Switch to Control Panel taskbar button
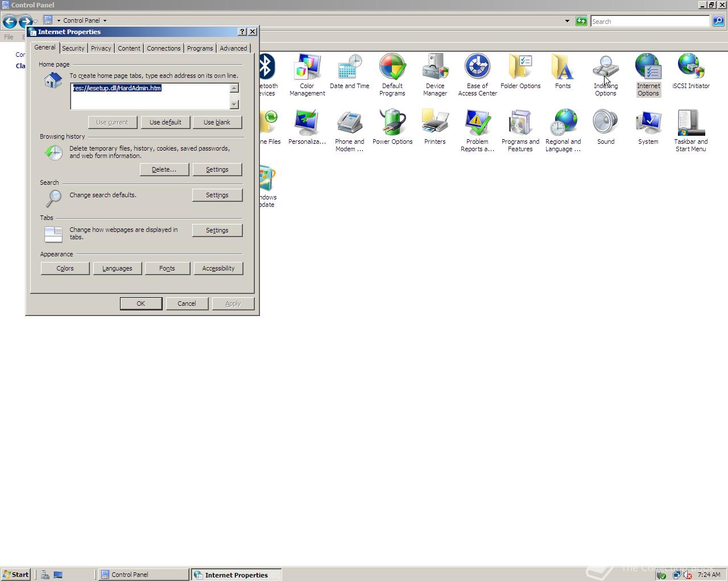The image size is (728, 582). pyautogui.click(x=144, y=575)
